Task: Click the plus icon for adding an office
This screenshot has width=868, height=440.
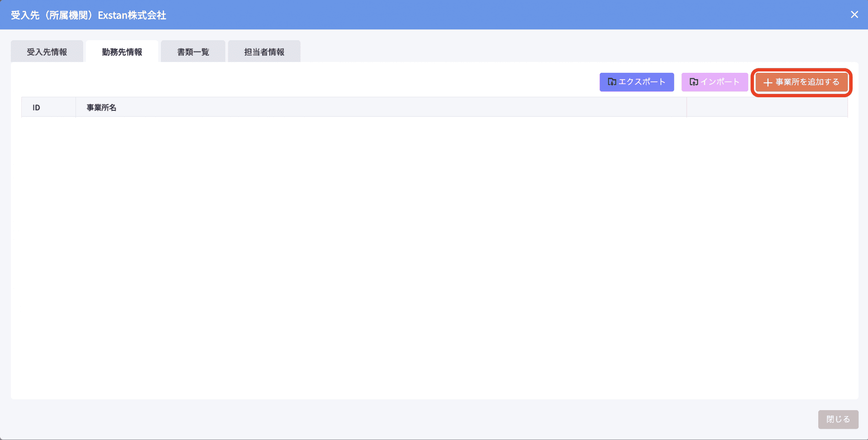Action: click(x=767, y=82)
